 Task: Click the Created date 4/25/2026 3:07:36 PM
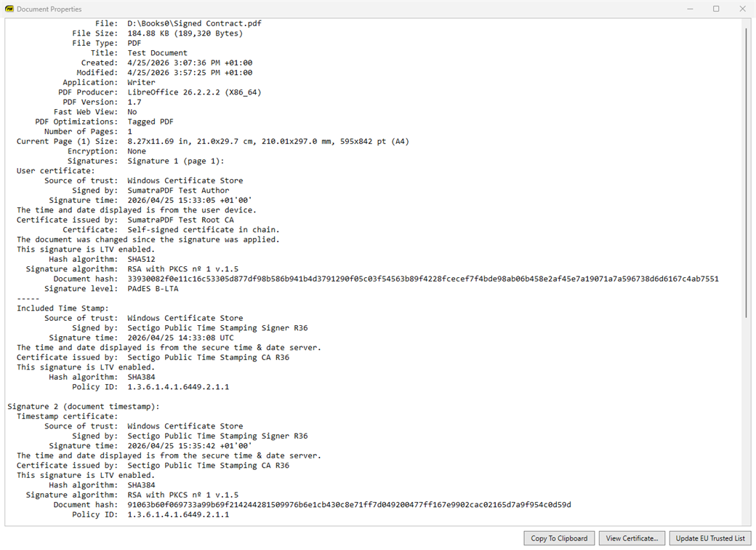pyautogui.click(x=174, y=63)
